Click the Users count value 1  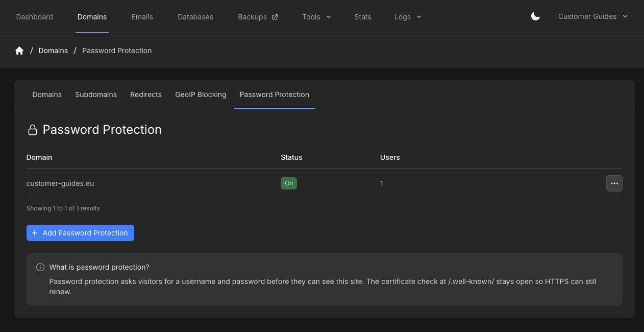coord(382,183)
